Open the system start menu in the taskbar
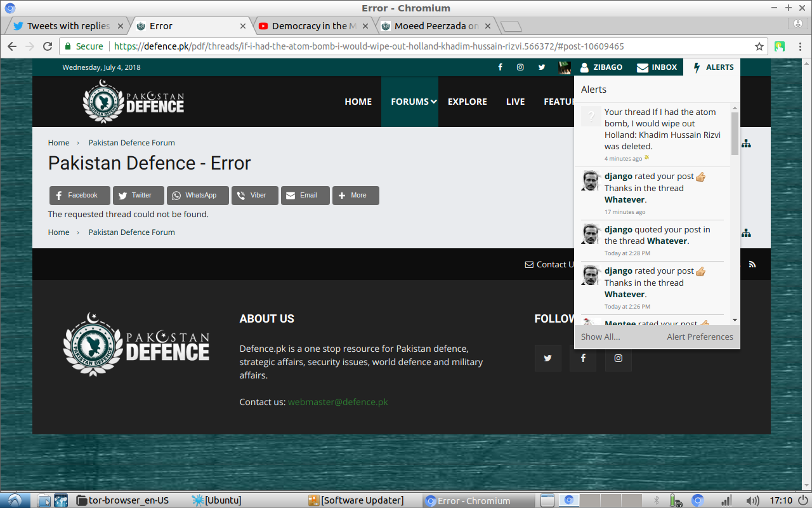 tap(14, 500)
